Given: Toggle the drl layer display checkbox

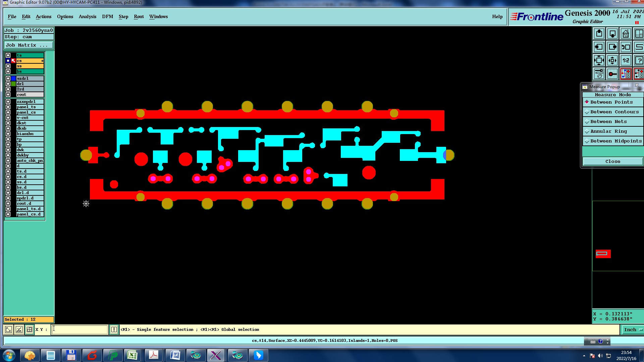Looking at the screenshot, I should (8, 84).
